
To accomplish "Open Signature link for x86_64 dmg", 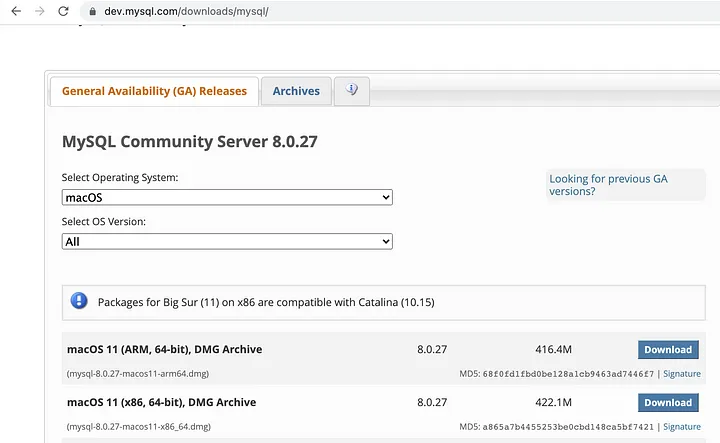I will 682,426.
